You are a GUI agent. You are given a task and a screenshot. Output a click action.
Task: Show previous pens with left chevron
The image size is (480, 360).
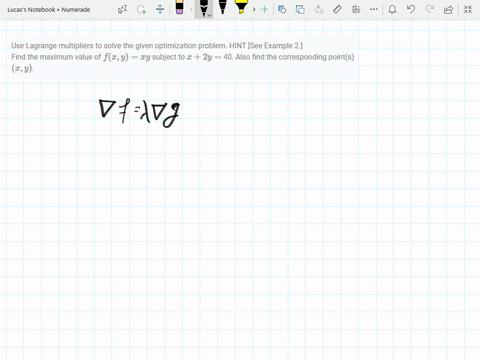pyautogui.click(x=191, y=9)
